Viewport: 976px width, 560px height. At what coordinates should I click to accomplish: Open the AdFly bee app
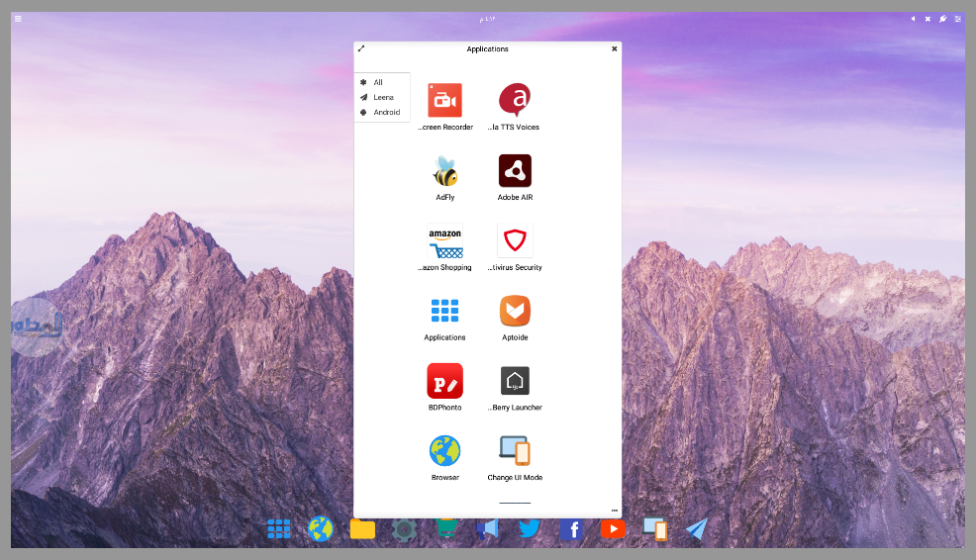pyautogui.click(x=445, y=171)
